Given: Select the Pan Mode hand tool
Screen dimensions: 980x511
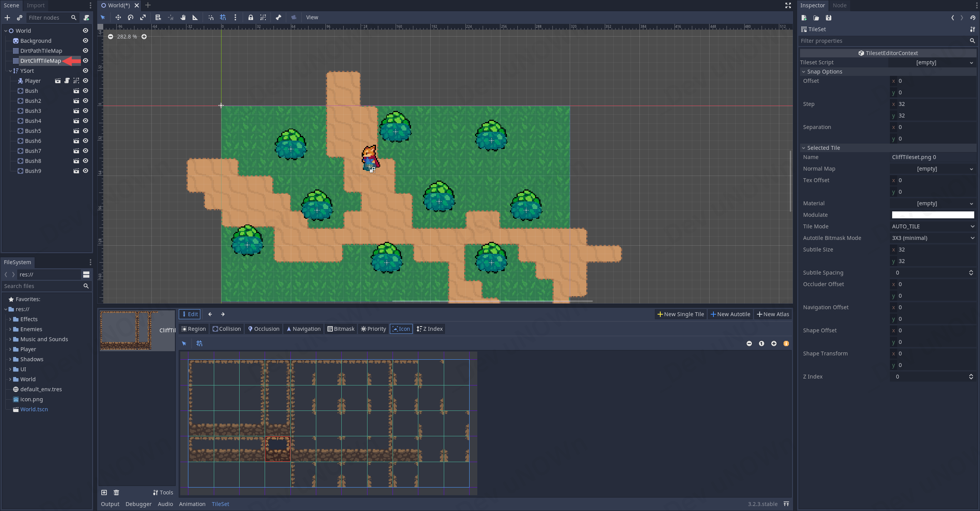Looking at the screenshot, I should click(x=183, y=17).
